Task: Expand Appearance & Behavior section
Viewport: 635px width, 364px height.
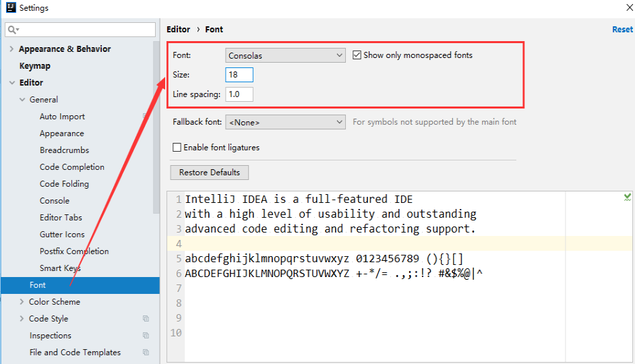Action: click(x=11, y=49)
